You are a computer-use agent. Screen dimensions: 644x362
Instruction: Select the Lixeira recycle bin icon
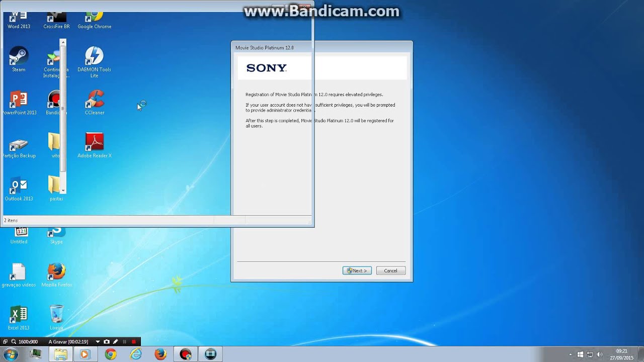coord(56,318)
